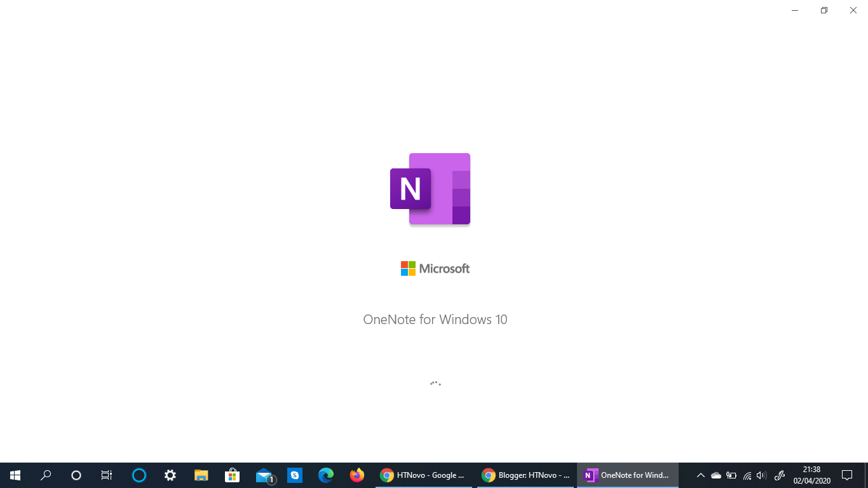The image size is (868, 488).
Task: Open the Action Center notification panel
Action: [848, 475]
